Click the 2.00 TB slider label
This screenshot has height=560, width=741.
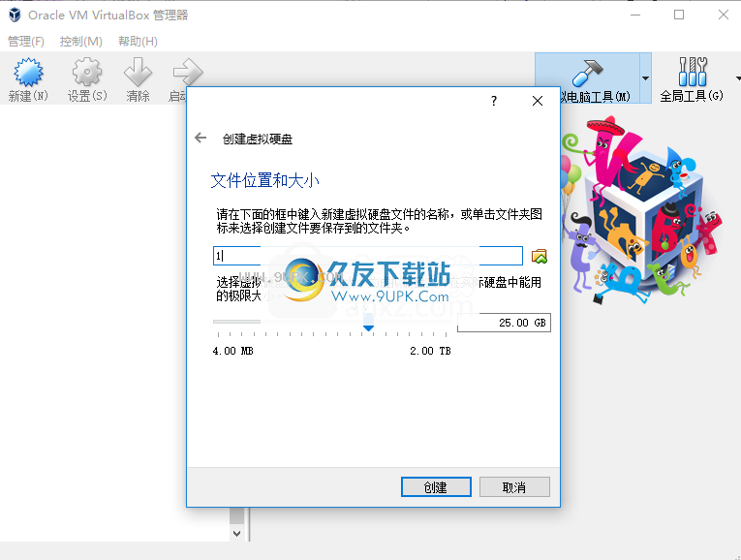pyautogui.click(x=430, y=351)
